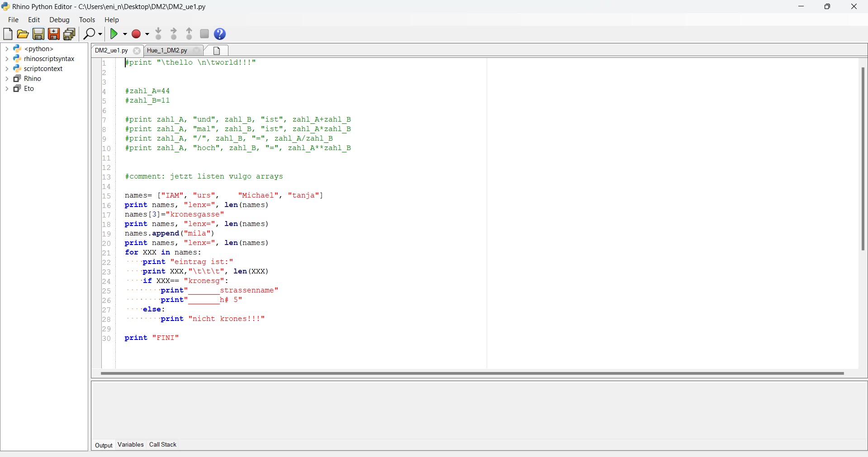Show the Variables panel
This screenshot has height=457, width=868.
(130, 445)
